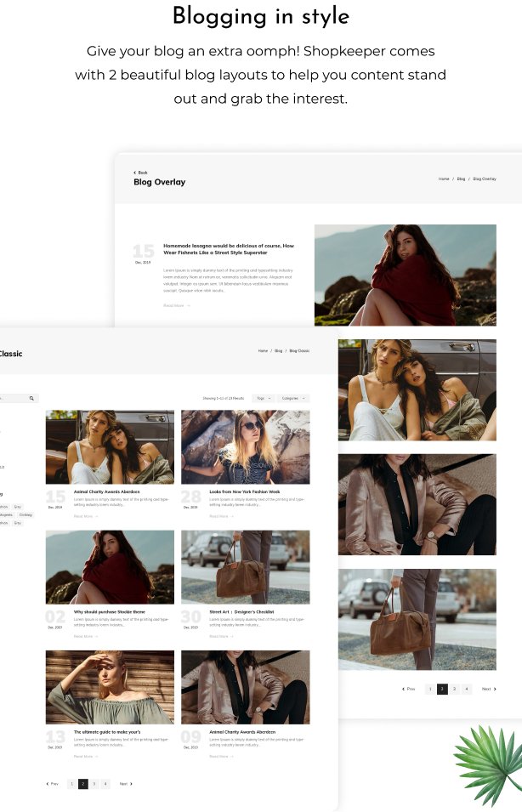
Task: Click the leather bag image in grid layout
Action: point(245,567)
